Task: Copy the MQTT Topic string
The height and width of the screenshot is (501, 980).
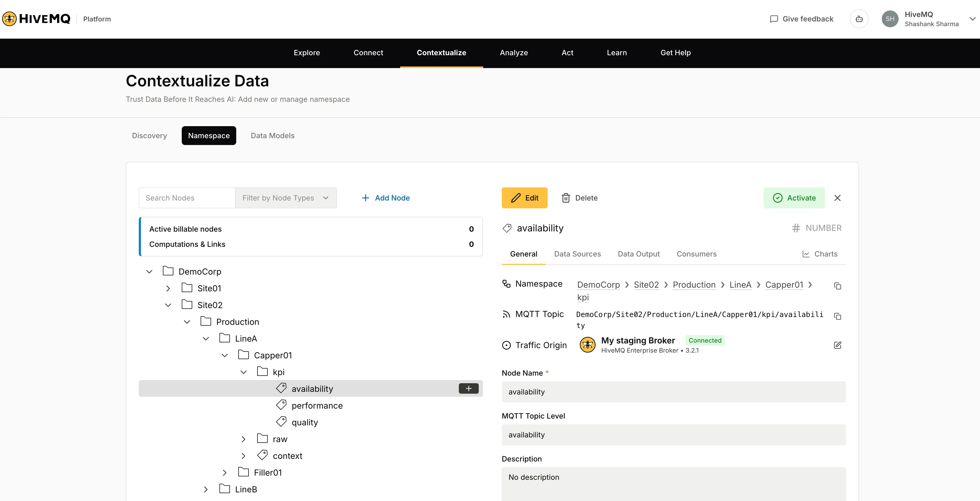Action: coord(837,316)
